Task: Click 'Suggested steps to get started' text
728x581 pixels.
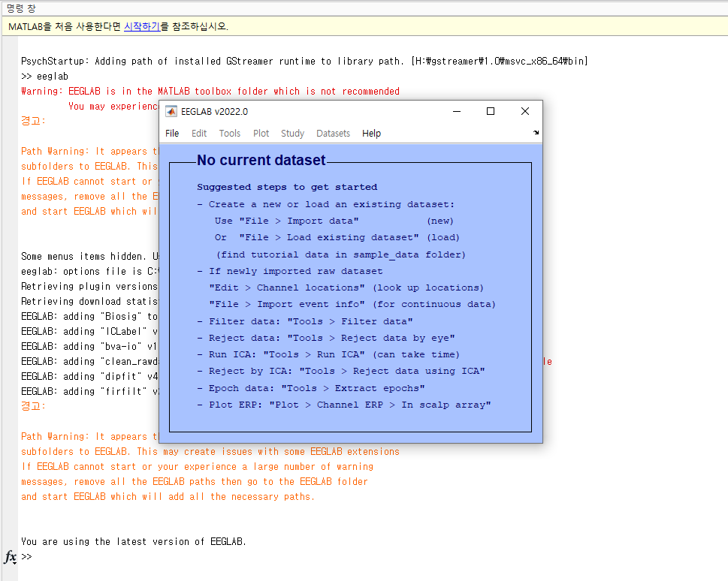Action: coord(287,187)
